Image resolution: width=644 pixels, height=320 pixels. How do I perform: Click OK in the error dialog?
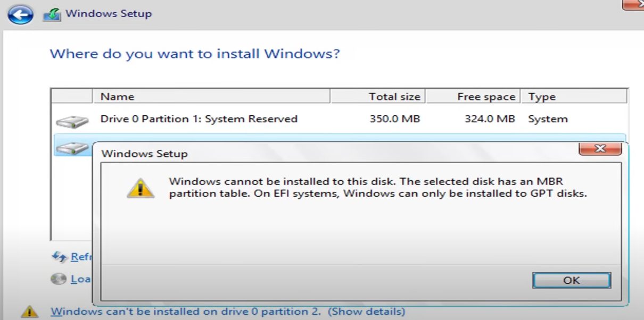point(571,280)
